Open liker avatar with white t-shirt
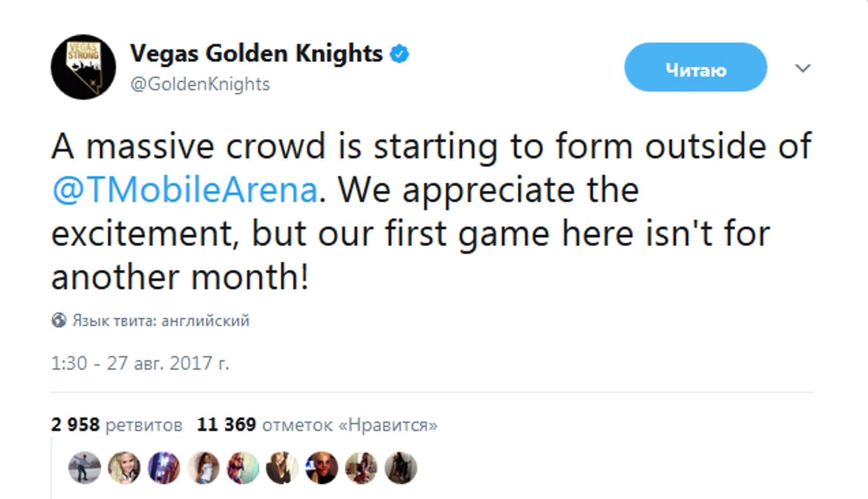The width and height of the screenshot is (868, 499). [x=203, y=467]
